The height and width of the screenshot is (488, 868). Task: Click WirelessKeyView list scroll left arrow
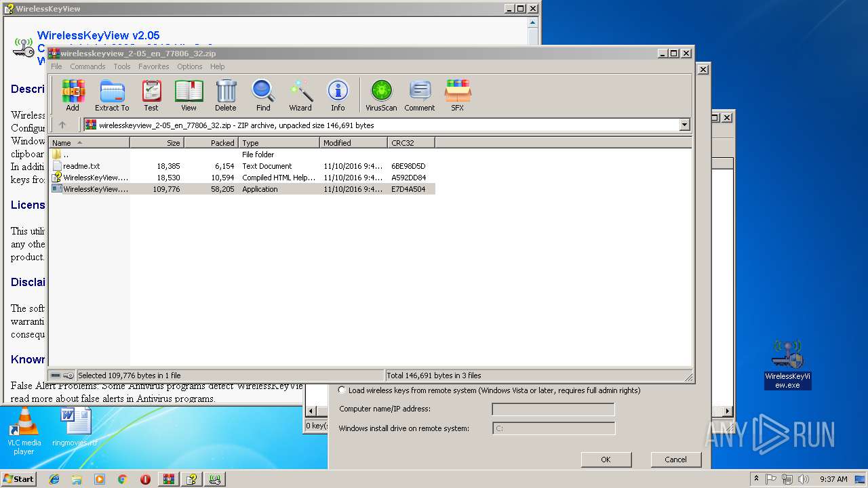tap(311, 411)
